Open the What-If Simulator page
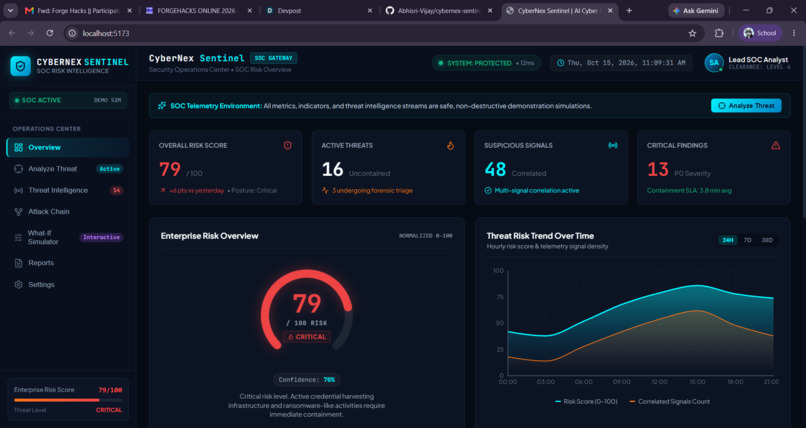The height and width of the screenshot is (428, 806). tap(68, 237)
